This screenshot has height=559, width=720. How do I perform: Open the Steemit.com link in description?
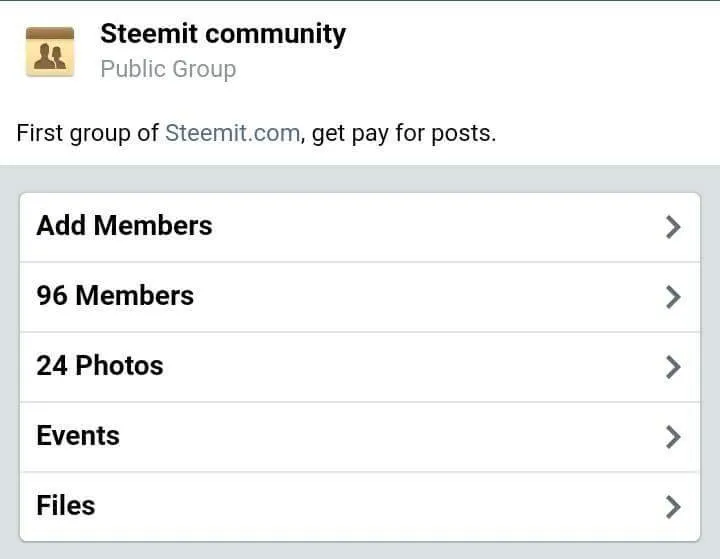click(232, 133)
